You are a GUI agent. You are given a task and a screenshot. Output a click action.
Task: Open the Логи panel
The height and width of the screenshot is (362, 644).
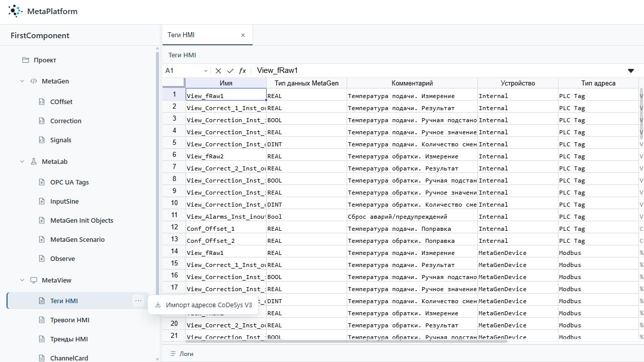tap(182, 354)
